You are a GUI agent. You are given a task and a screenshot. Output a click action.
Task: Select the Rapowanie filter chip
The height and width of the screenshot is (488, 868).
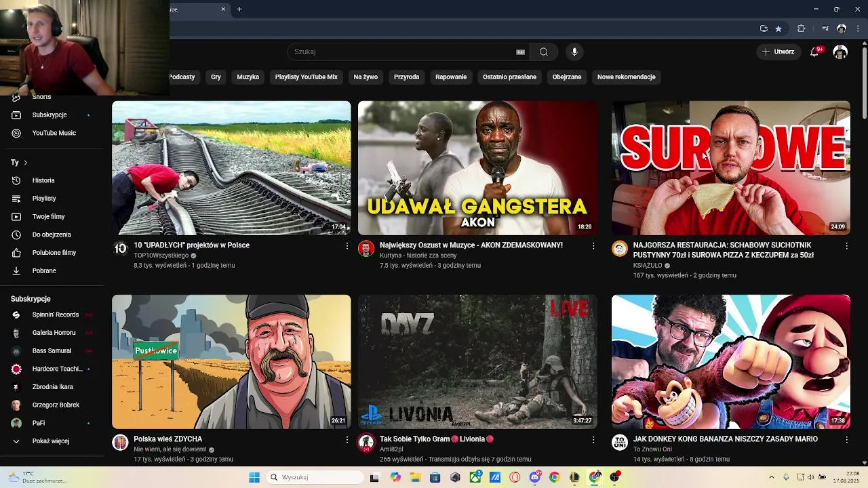pos(451,77)
